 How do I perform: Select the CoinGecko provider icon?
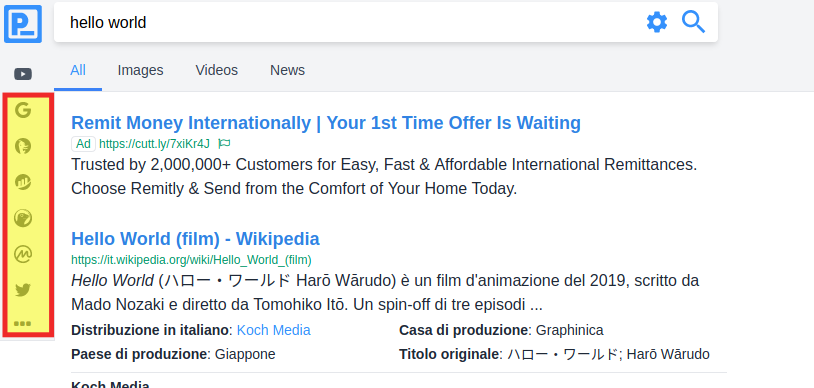pos(23,218)
